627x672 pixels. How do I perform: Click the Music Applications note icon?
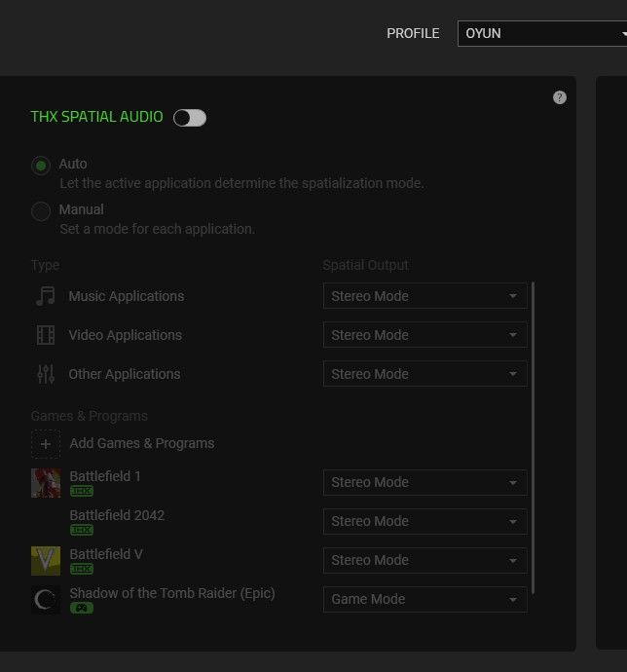(46, 296)
